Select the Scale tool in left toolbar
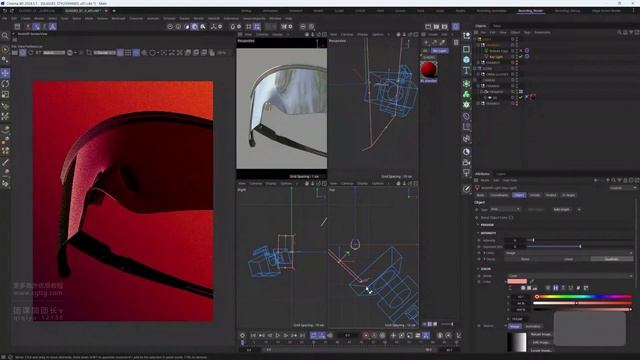640x360 pixels. pos(5,94)
